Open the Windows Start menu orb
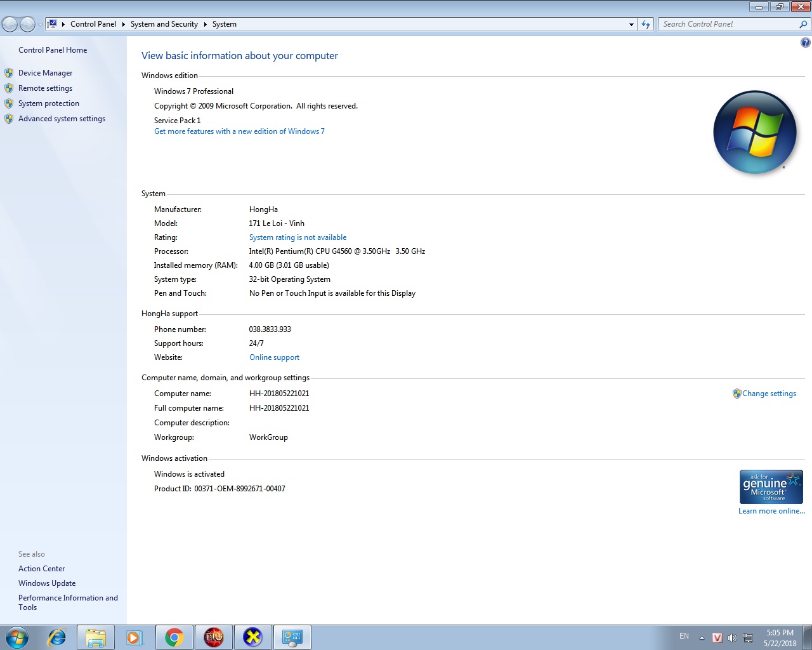Viewport: 812px width, 650px height. point(17,637)
